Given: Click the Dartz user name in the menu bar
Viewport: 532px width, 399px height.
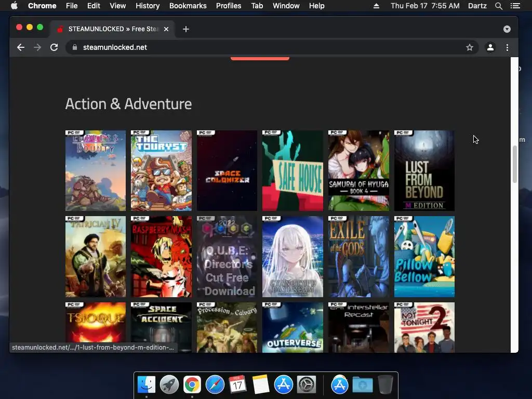Looking at the screenshot, I should click(x=477, y=6).
